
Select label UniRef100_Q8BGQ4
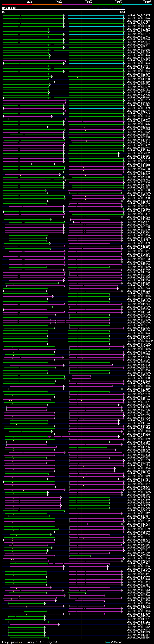pos(138,317)
